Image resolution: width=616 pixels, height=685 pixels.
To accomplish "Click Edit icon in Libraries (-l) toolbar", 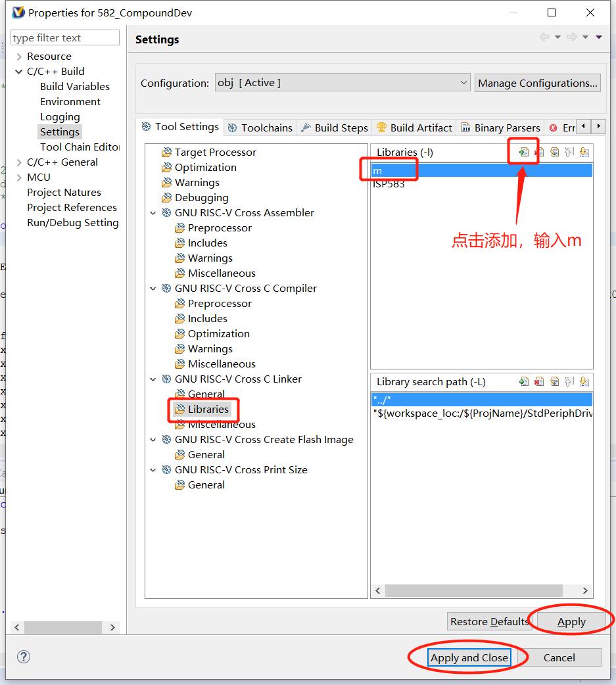I will click(x=554, y=152).
